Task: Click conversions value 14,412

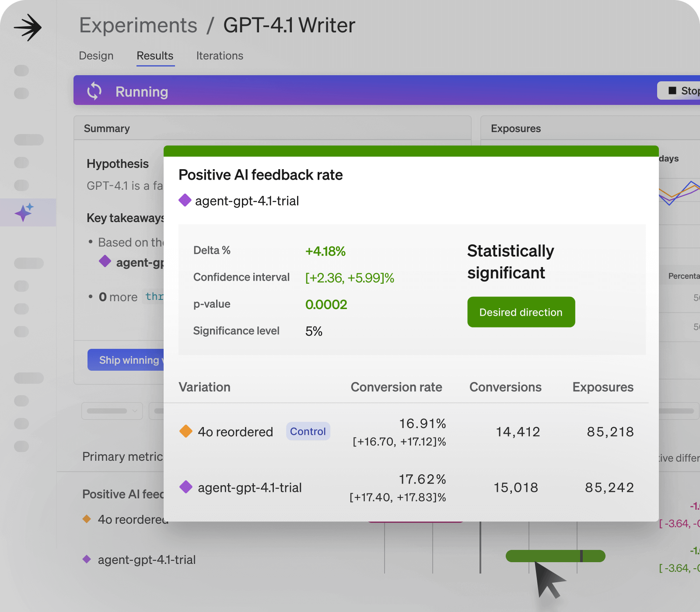Action: [518, 432]
